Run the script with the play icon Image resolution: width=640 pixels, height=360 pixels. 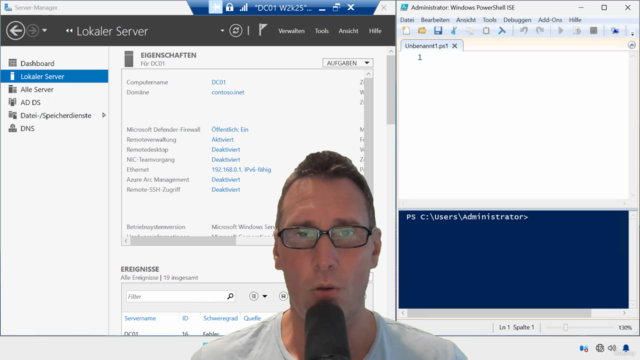561,31
